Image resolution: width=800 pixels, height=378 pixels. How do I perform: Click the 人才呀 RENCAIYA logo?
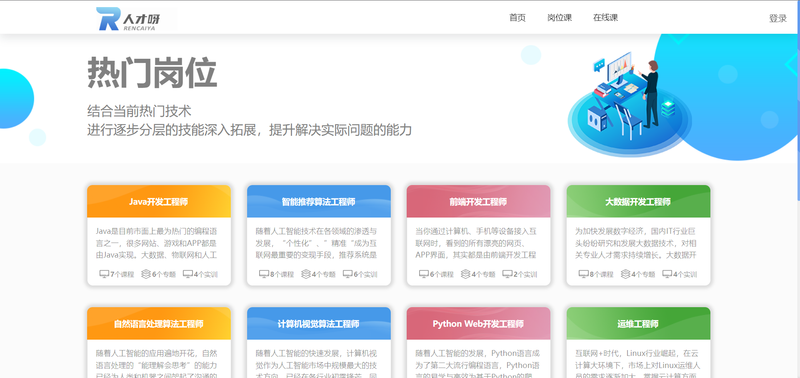coord(129,19)
